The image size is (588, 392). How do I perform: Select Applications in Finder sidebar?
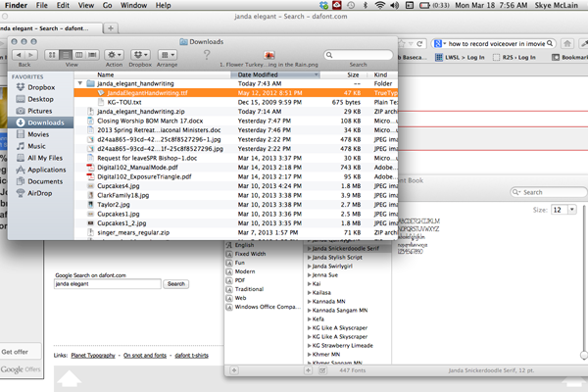click(x=41, y=170)
